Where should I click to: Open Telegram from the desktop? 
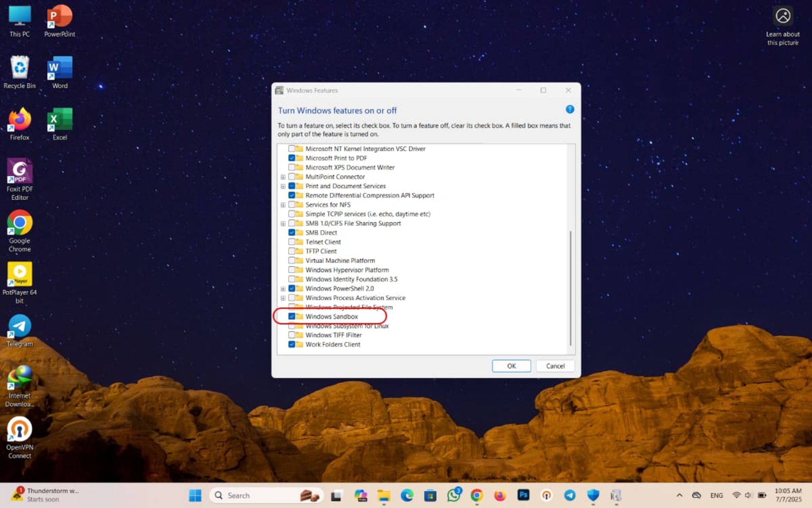point(19,326)
